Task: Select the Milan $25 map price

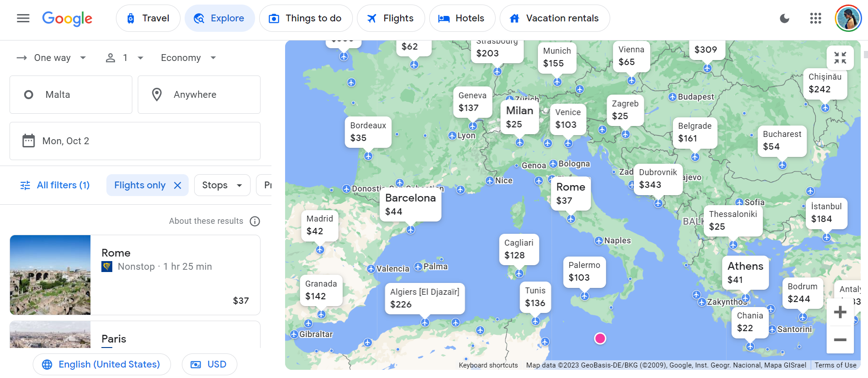Action: pyautogui.click(x=520, y=117)
